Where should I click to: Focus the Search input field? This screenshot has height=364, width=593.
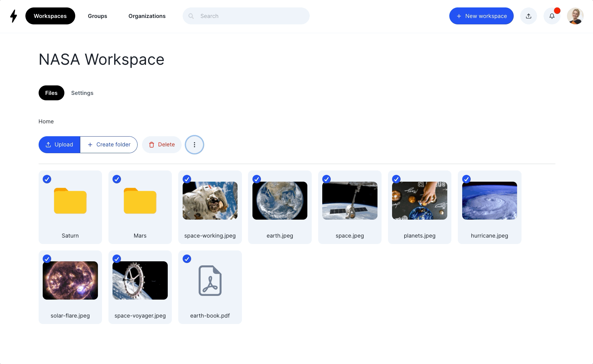(x=251, y=16)
